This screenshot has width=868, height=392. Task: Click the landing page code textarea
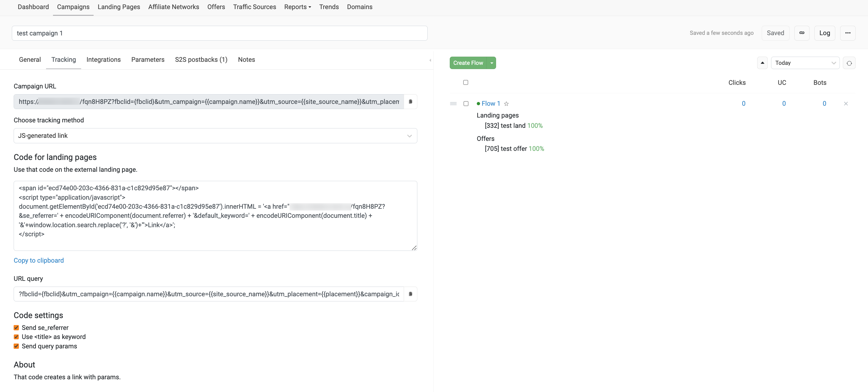point(215,216)
